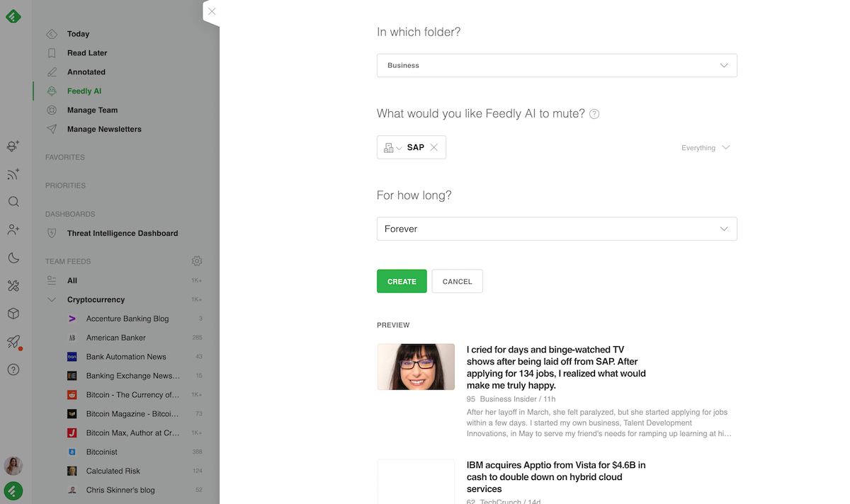Open the search icon in the left rail
Image resolution: width=850 pixels, height=504 pixels.
point(13,202)
